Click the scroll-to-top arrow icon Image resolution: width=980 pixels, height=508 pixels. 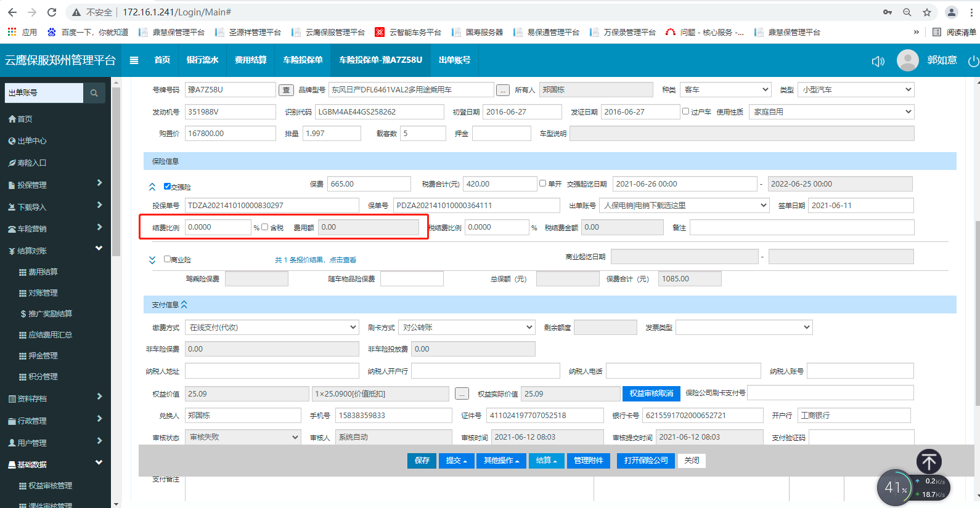928,461
